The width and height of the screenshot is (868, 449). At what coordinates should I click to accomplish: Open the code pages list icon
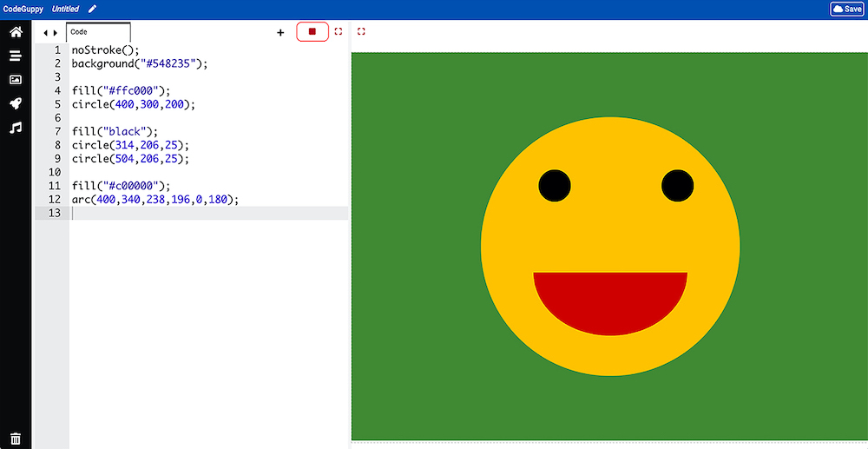pos(16,56)
